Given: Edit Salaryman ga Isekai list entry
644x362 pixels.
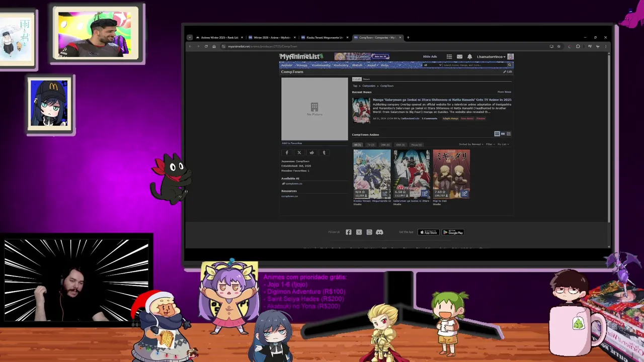Looking at the screenshot, I should point(425,194).
